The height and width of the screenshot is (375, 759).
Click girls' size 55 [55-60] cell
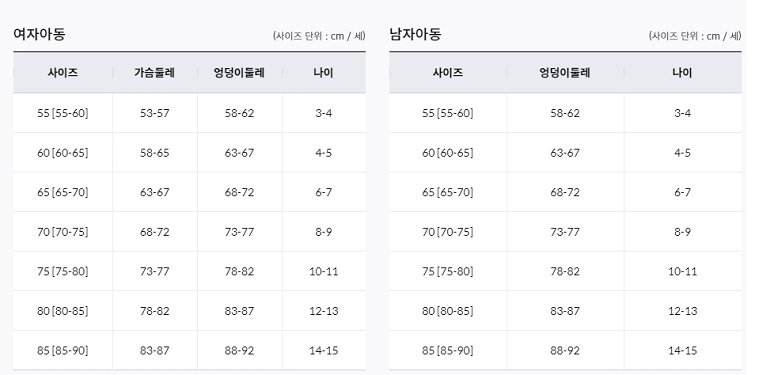click(x=63, y=113)
